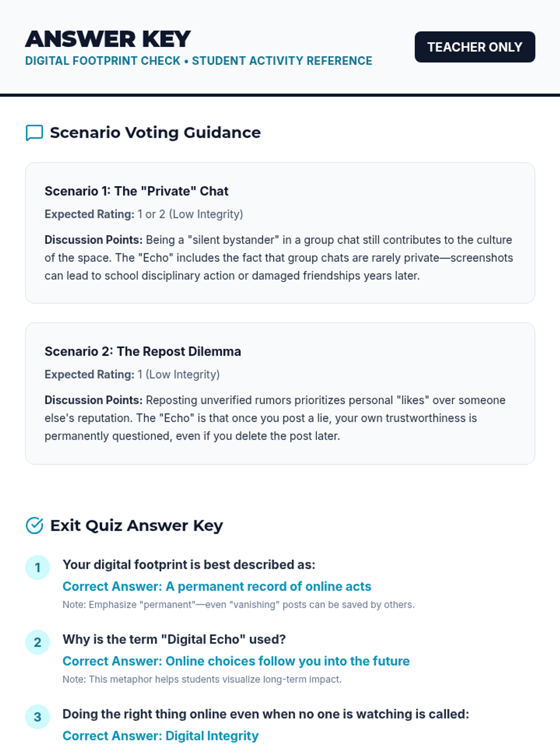Click the answer "Digital Integrity"
560x747 pixels.
(x=161, y=736)
